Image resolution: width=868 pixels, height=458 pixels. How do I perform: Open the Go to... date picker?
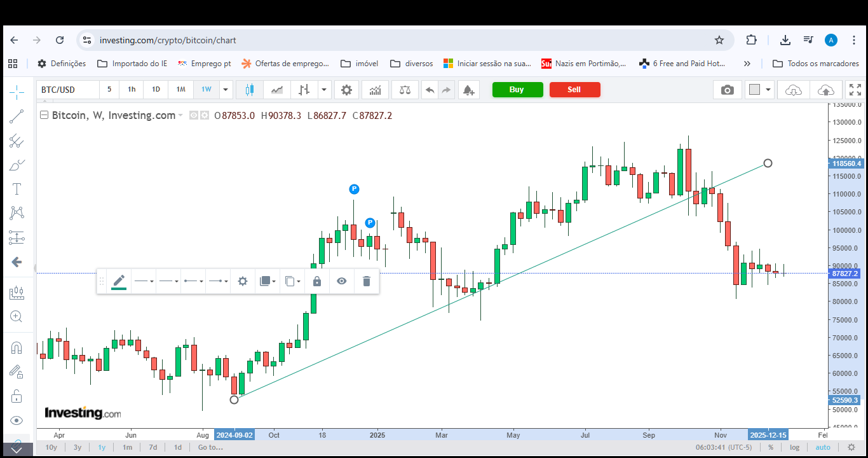tap(210, 447)
